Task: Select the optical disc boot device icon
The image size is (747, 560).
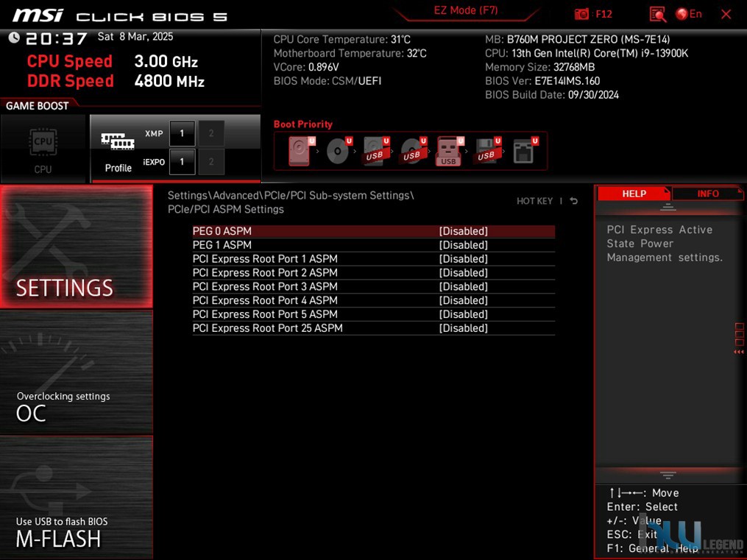Action: [x=339, y=151]
